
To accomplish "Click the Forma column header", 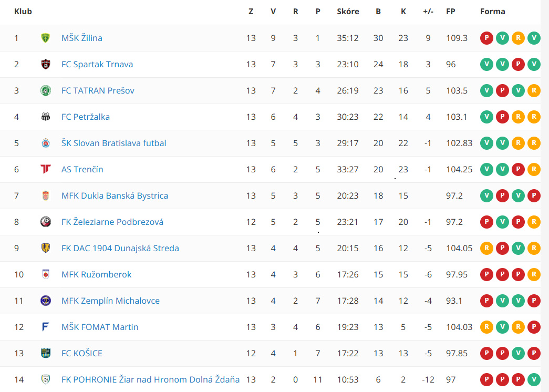I will 493,12.
